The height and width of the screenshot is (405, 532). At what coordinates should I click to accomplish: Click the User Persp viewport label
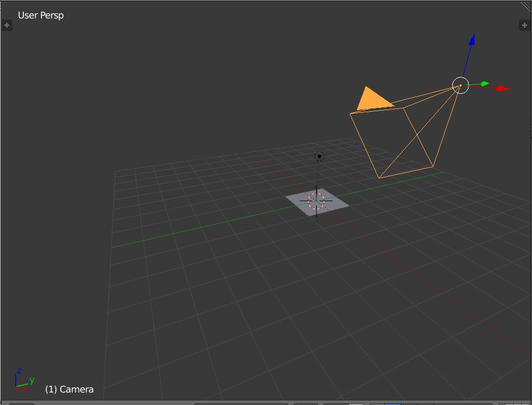(x=41, y=15)
